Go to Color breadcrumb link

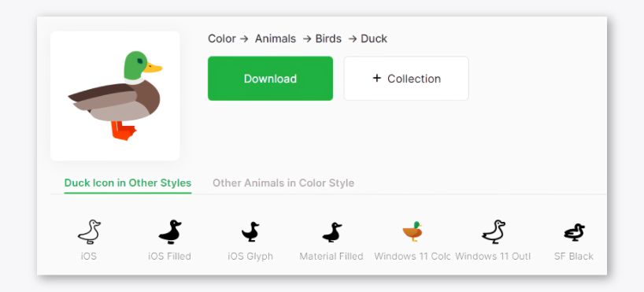(222, 39)
